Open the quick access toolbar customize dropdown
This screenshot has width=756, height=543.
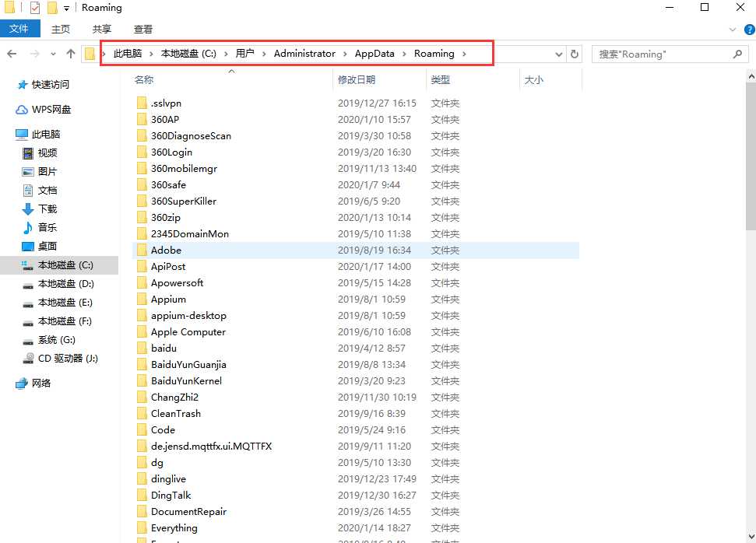(x=66, y=9)
